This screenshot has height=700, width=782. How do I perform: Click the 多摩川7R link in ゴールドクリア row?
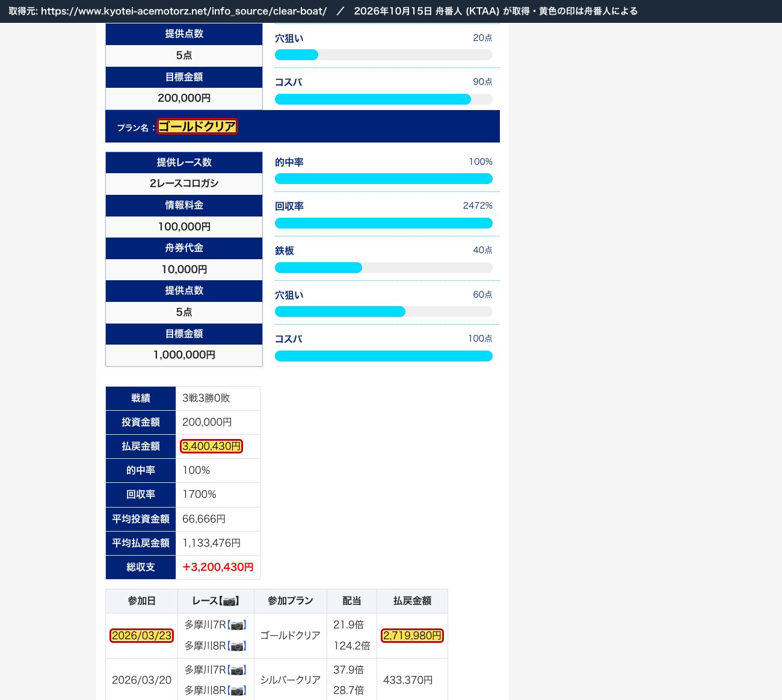click(205, 625)
